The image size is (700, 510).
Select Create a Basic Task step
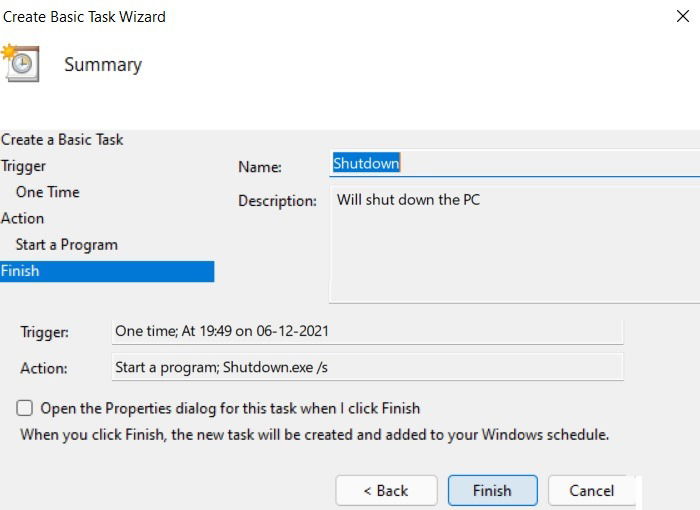[62, 139]
